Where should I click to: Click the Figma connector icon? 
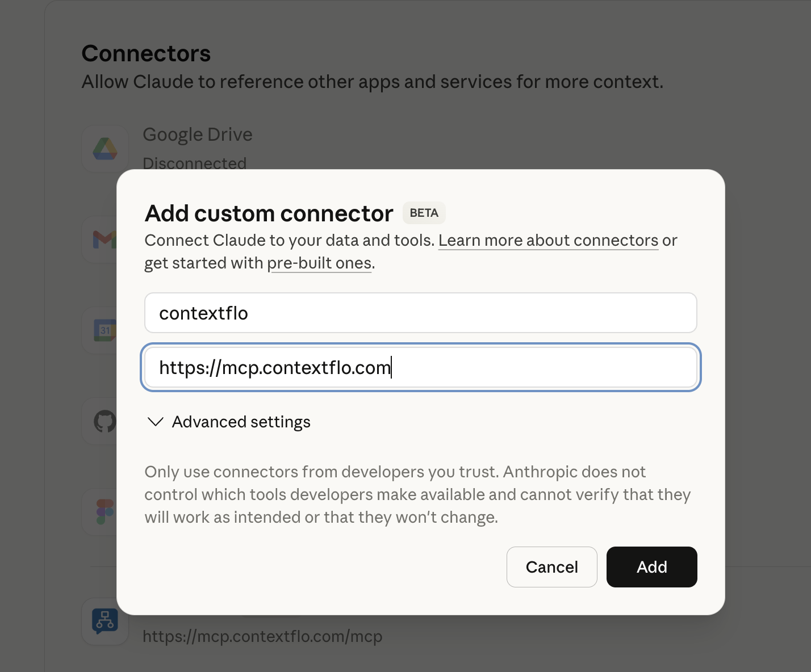[x=104, y=512]
